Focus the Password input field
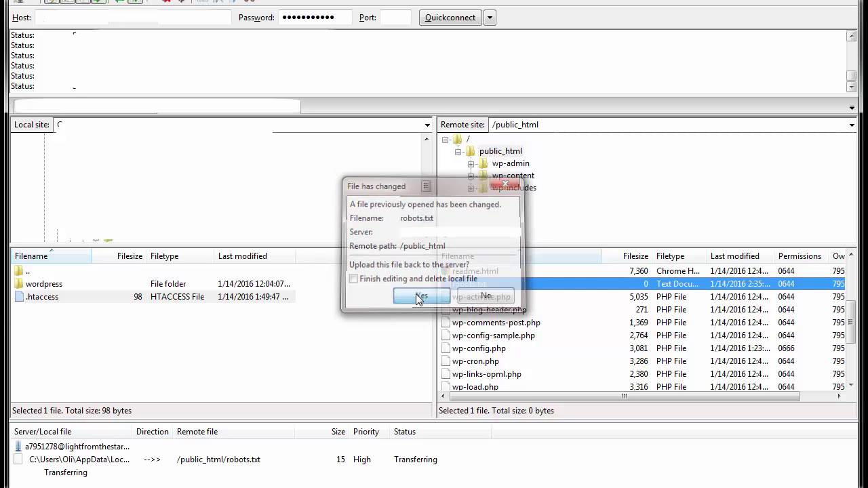Image resolution: width=868 pixels, height=488 pixels. tap(315, 18)
